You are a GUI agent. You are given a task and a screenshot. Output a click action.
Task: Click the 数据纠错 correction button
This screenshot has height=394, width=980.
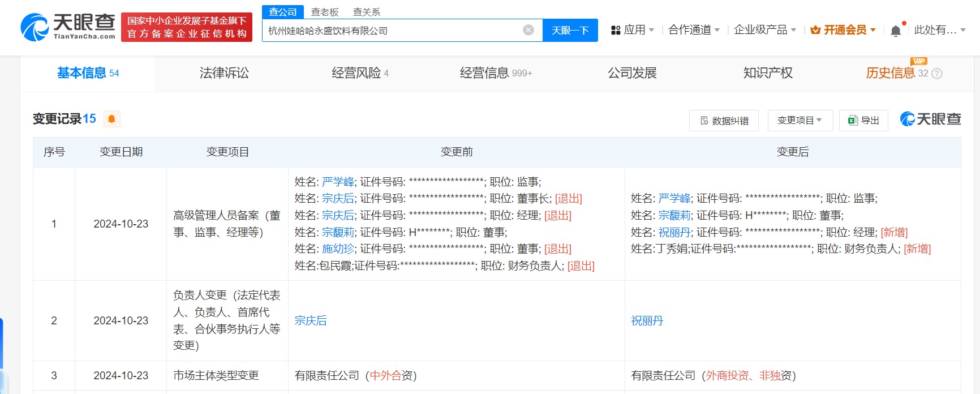click(724, 121)
